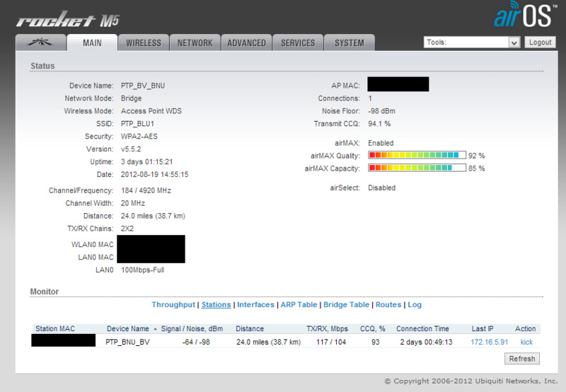Select Security value WPA2-AES

coord(139,136)
